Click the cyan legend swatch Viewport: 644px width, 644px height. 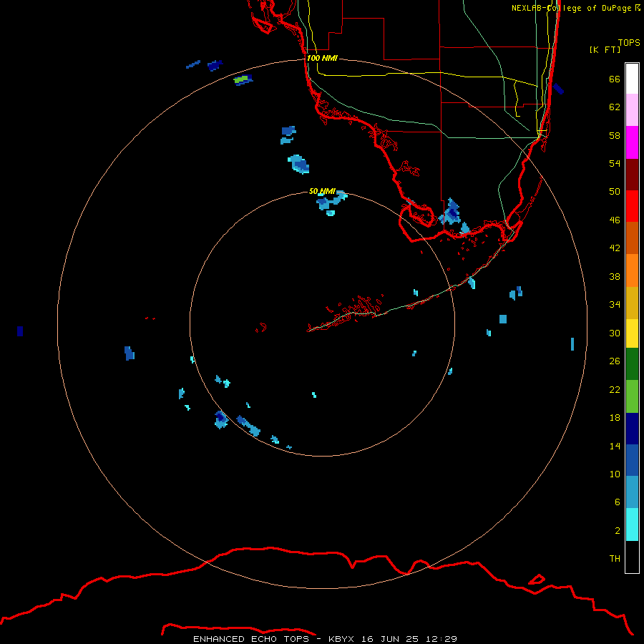pyautogui.click(x=632, y=525)
